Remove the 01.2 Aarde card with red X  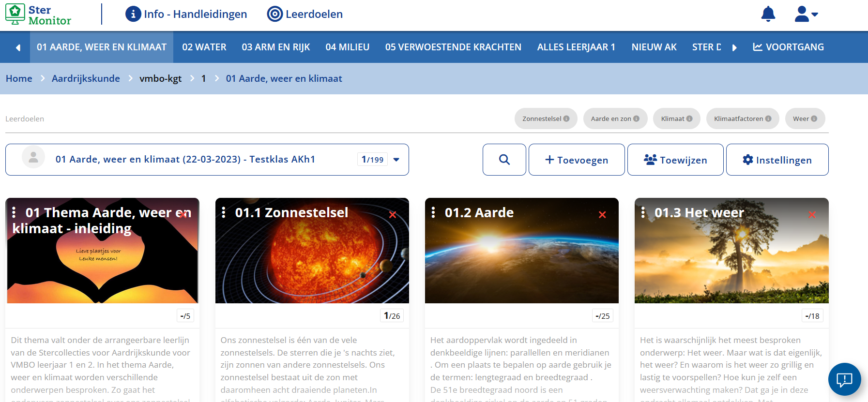coord(602,215)
